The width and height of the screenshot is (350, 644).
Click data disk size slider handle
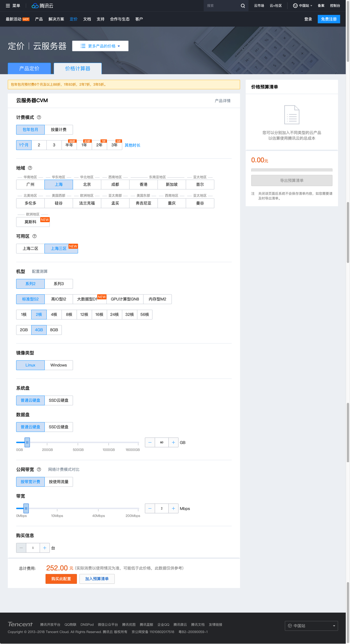coord(27,442)
